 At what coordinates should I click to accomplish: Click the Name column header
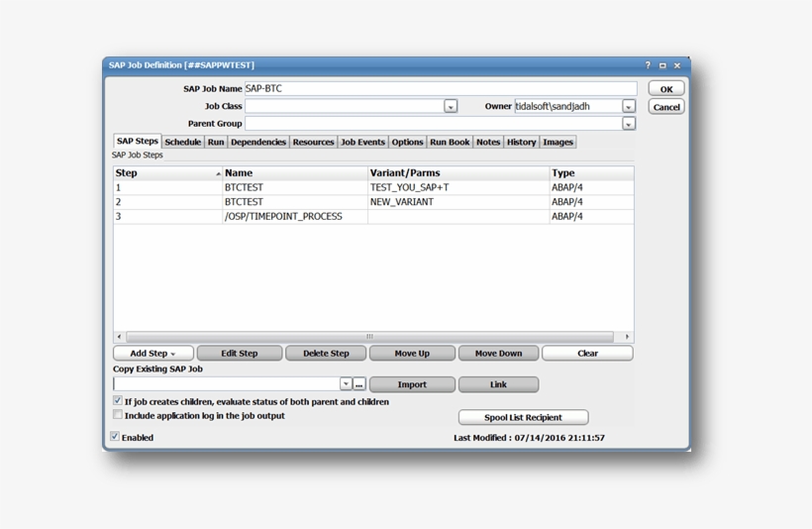point(295,173)
